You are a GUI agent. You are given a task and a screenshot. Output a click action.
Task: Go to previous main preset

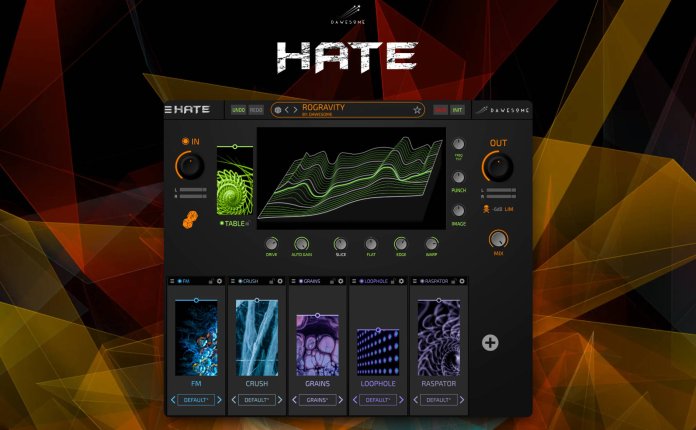pos(287,110)
